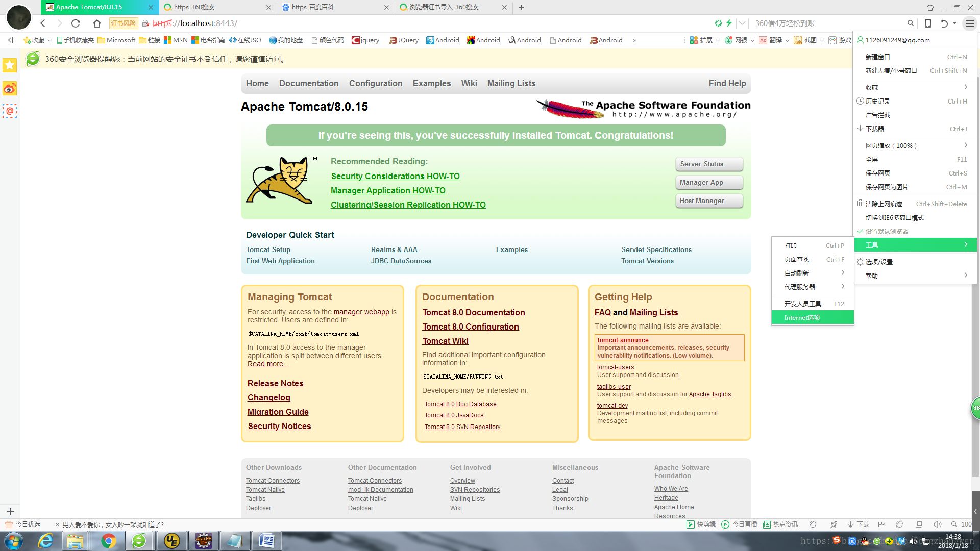Select 清除上网痕迹 from the menu
Image resolution: width=980 pixels, height=551 pixels.
[915, 204]
